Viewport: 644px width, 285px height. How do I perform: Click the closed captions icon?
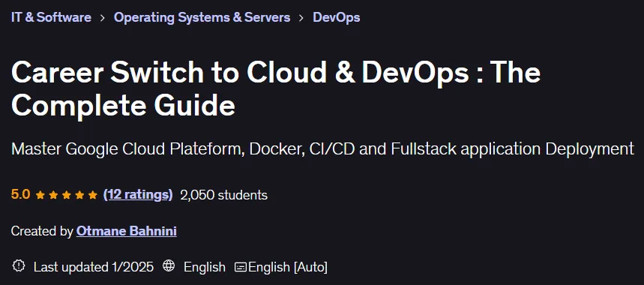click(x=241, y=267)
